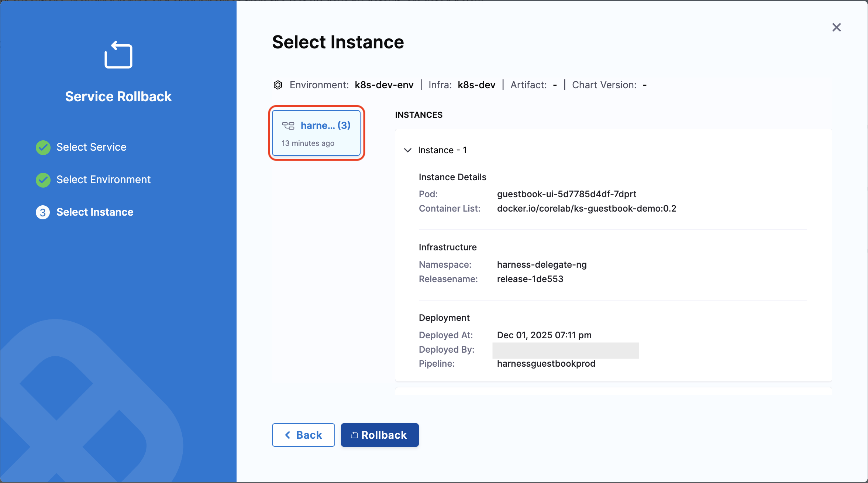868x483 pixels.
Task: Click green checkmark beside Select Environment
Action: tap(43, 180)
